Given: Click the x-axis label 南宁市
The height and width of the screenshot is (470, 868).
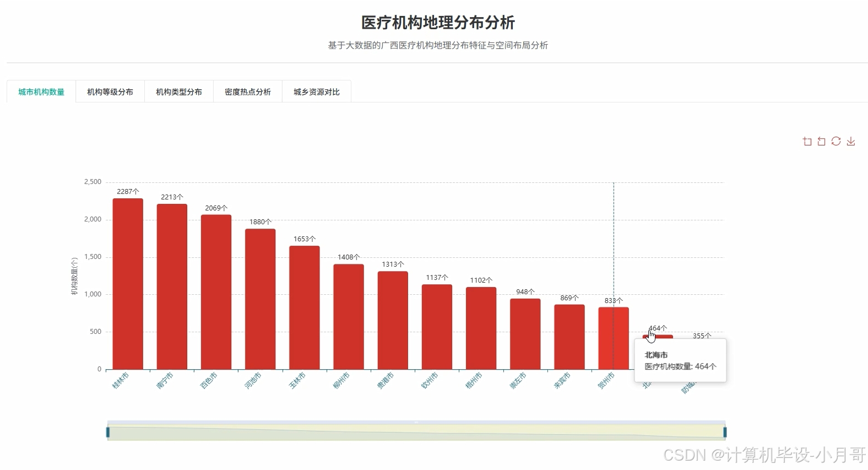Looking at the screenshot, I should (165, 380).
